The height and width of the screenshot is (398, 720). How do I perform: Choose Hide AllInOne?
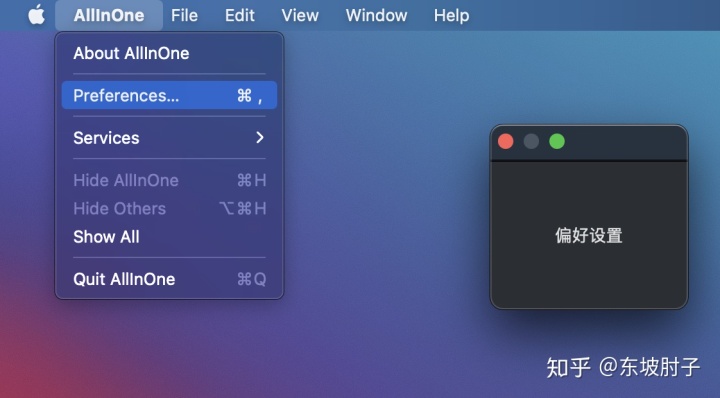[x=169, y=180]
